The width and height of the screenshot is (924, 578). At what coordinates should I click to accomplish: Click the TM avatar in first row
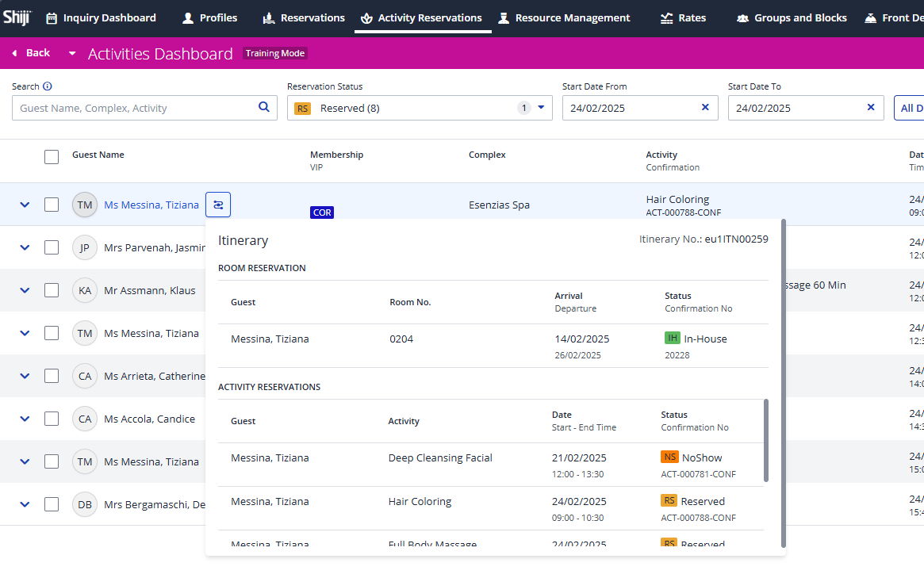(85, 205)
